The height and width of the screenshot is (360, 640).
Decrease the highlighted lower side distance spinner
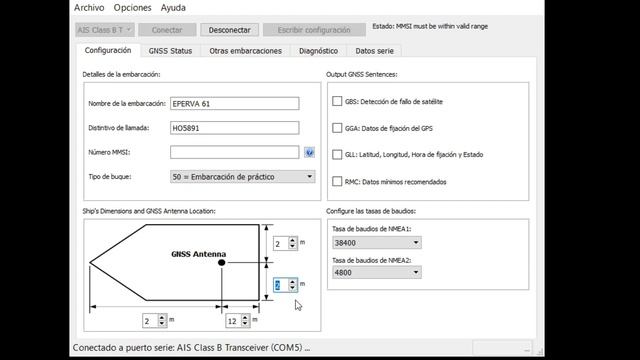(x=292, y=288)
